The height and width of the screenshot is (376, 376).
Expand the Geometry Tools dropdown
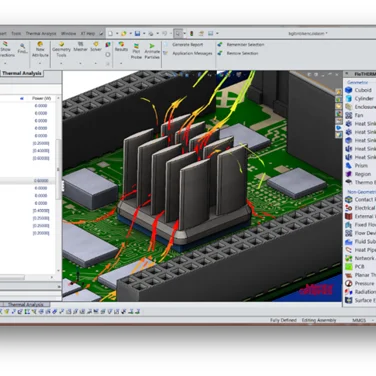pyautogui.click(x=61, y=63)
